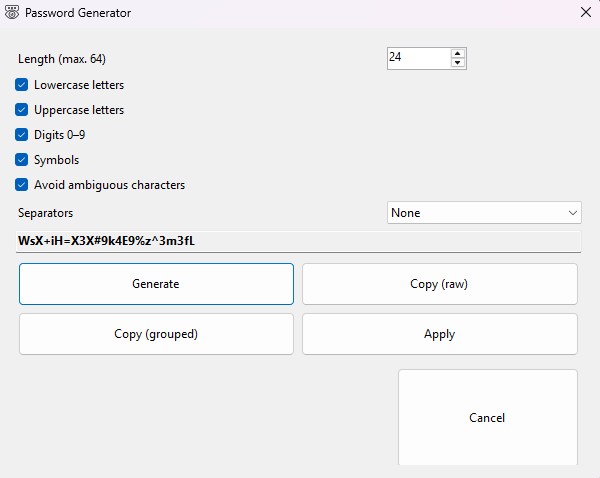Toggle the Digits 0–9 checkbox

22,135
